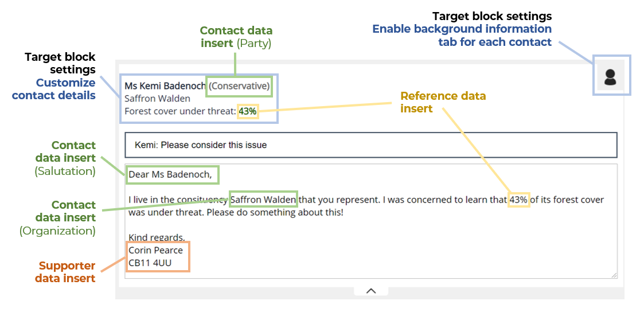Viewport: 644px width, 316px height.
Task: Grab the message text area resize handle
Action: click(614, 275)
